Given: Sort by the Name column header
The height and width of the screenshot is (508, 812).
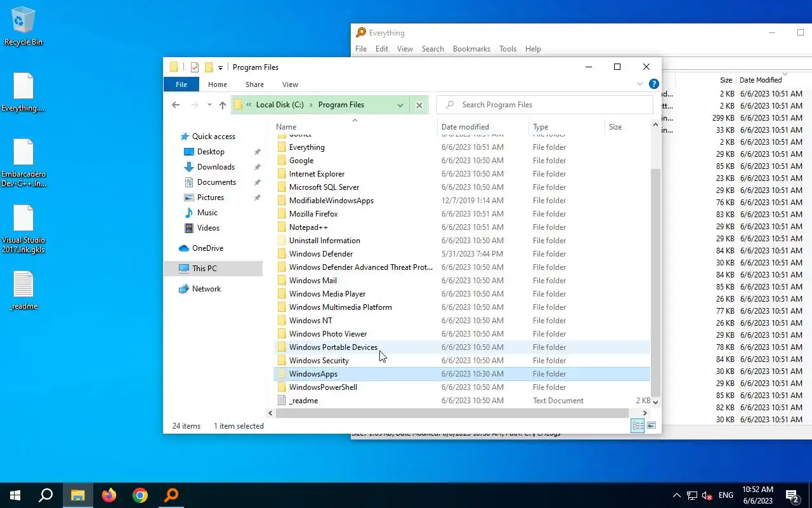Looking at the screenshot, I should (x=354, y=127).
